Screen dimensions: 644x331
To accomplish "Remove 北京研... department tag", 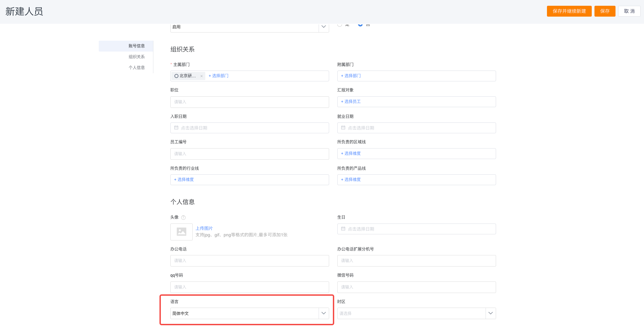I will tap(202, 76).
